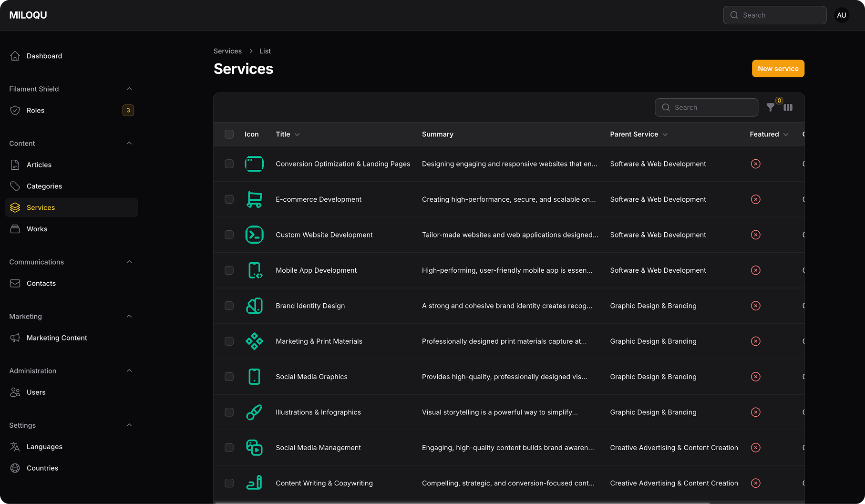This screenshot has height=504, width=865.
Task: Click the horizontal scrollbar below the table
Action: click(463, 503)
